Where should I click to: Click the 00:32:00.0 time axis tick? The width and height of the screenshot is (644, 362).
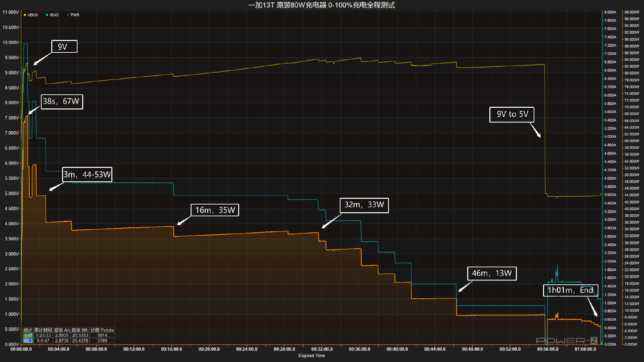point(322,349)
